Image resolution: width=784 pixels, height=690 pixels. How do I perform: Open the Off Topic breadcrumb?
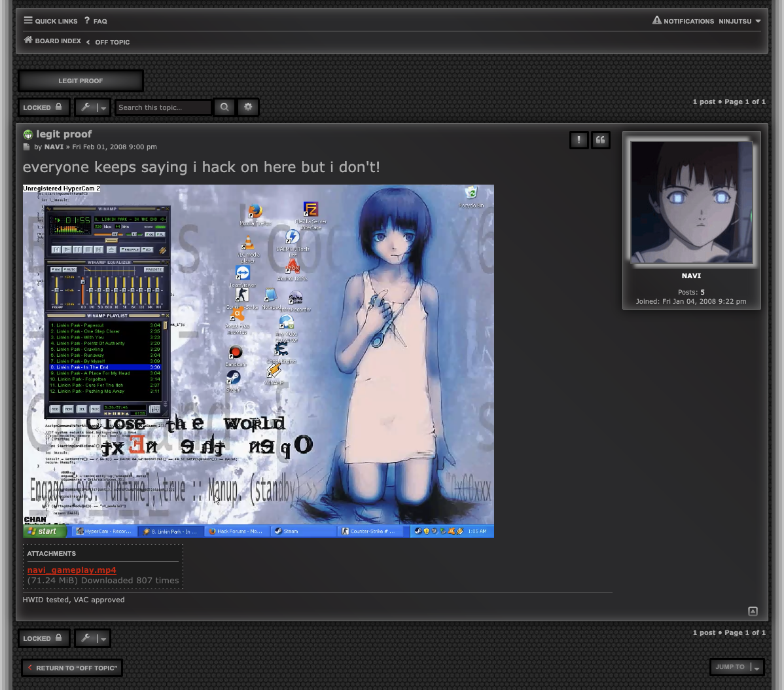pyautogui.click(x=112, y=42)
